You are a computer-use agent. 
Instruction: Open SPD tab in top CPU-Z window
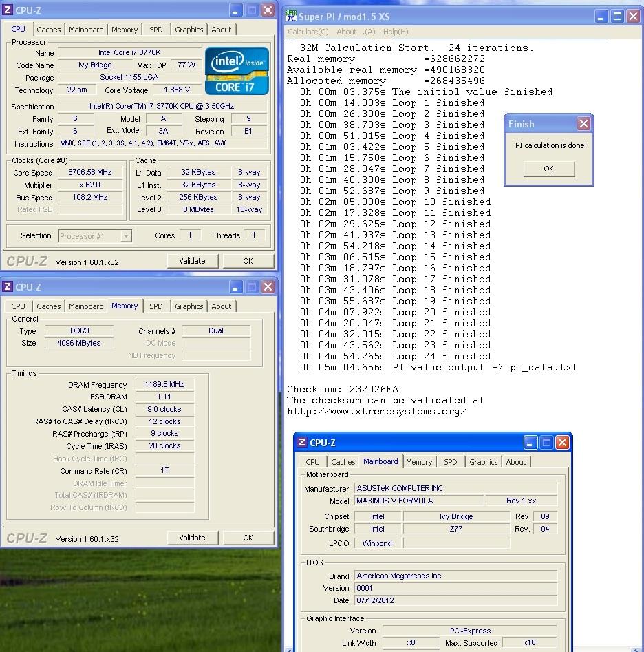tap(155, 30)
